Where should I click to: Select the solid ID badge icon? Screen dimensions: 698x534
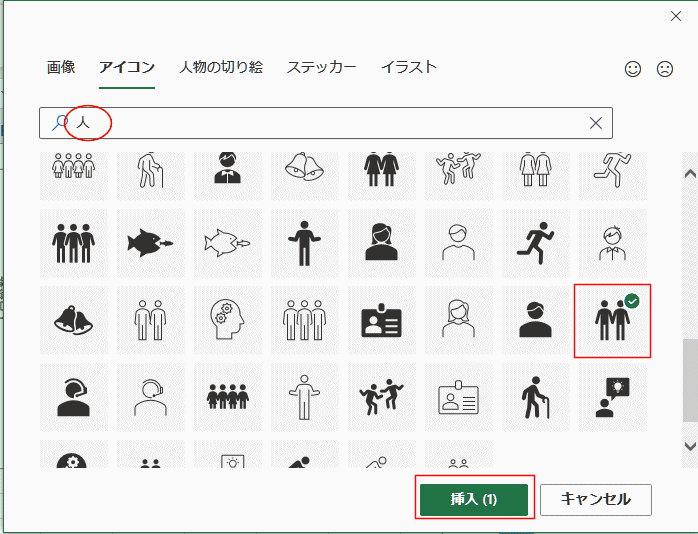tap(381, 320)
